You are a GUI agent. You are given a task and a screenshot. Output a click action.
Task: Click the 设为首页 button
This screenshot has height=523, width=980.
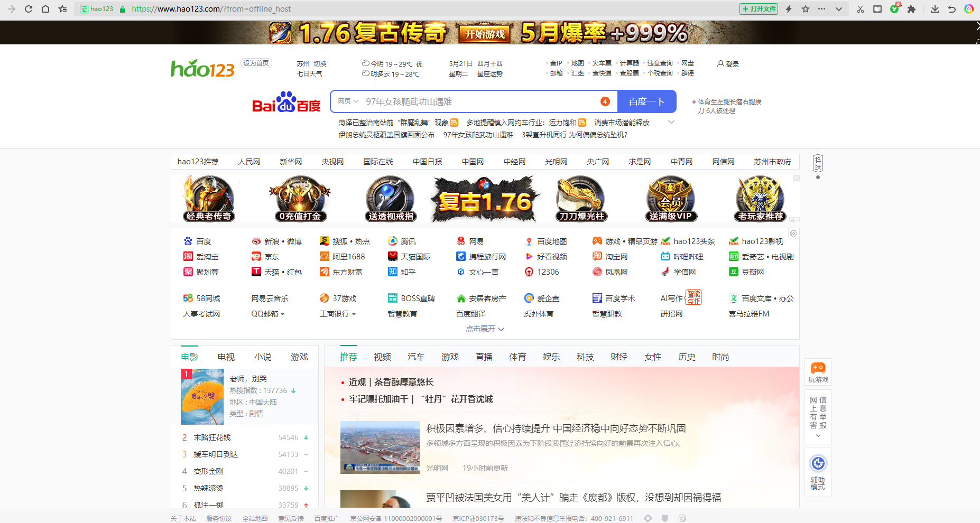click(256, 63)
